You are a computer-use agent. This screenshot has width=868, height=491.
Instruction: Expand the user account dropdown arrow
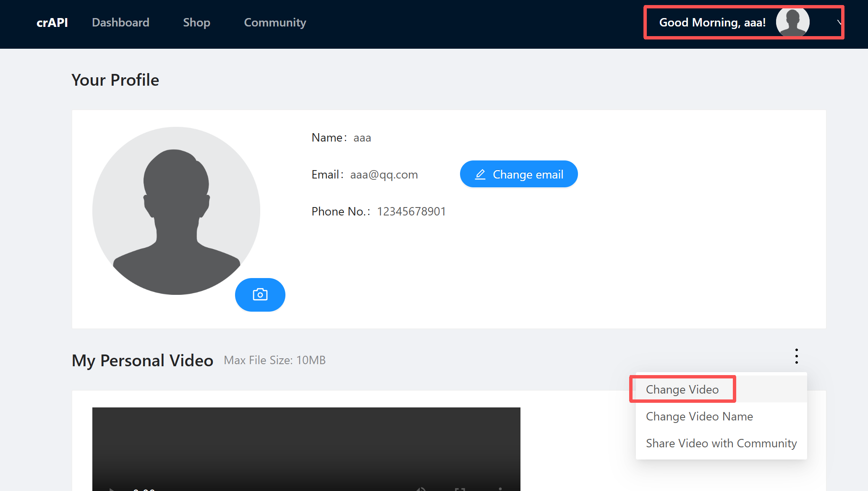coord(839,22)
